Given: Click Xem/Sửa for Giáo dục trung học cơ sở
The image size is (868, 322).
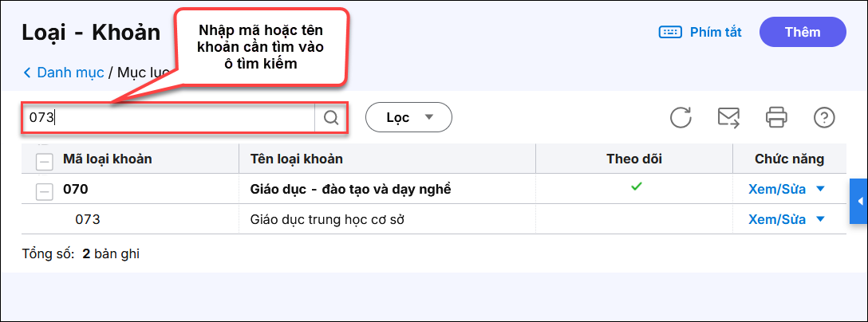Looking at the screenshot, I should pos(777,220).
